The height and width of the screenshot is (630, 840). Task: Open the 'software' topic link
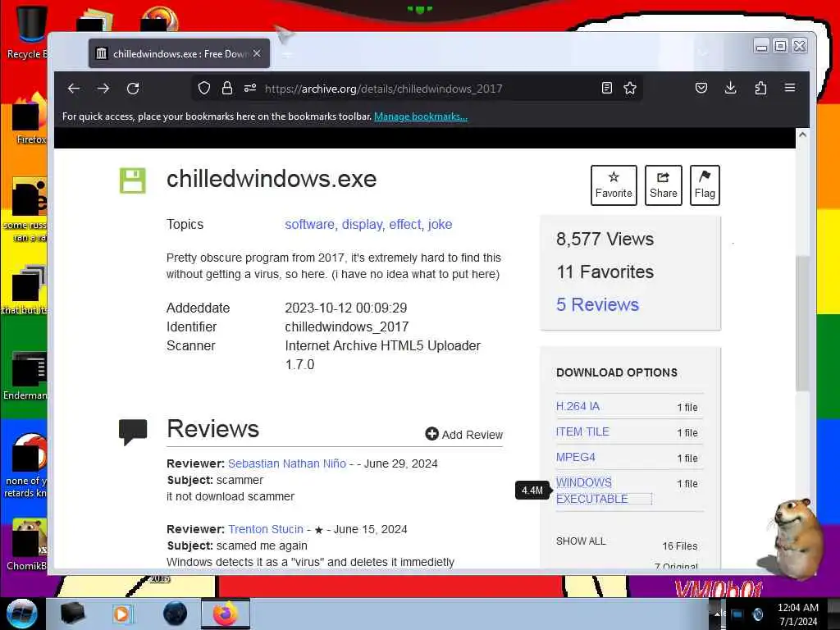click(x=309, y=225)
